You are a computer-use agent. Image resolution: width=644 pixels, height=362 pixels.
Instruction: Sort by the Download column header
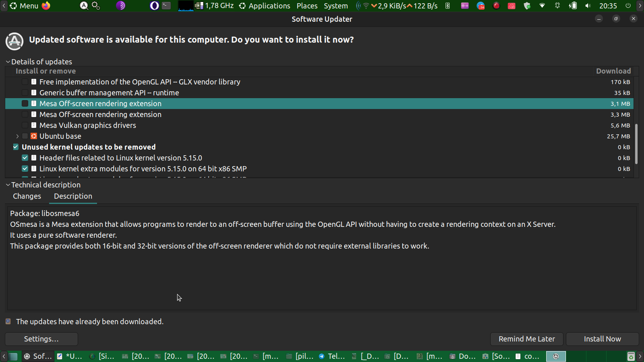tap(613, 71)
